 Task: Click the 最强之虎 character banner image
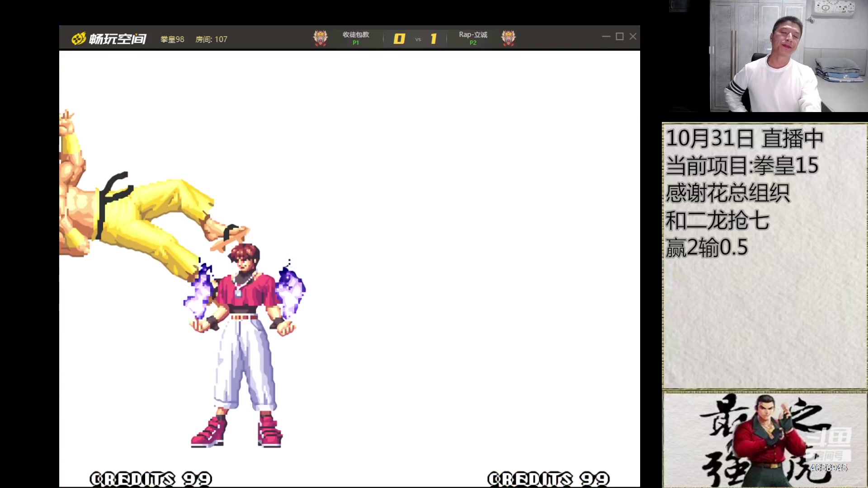[x=765, y=440]
